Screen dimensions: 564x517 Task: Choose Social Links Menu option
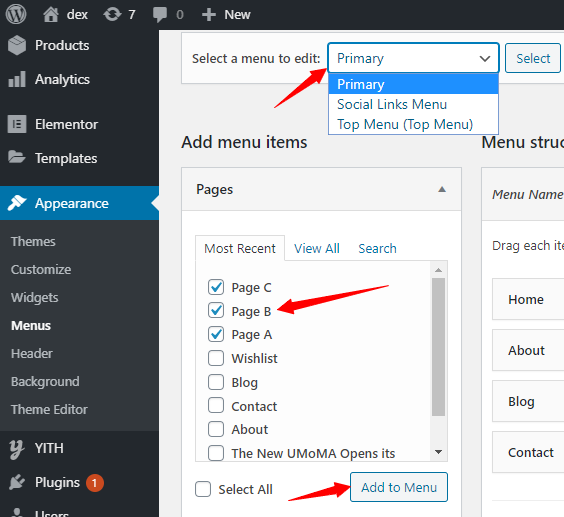click(413, 104)
